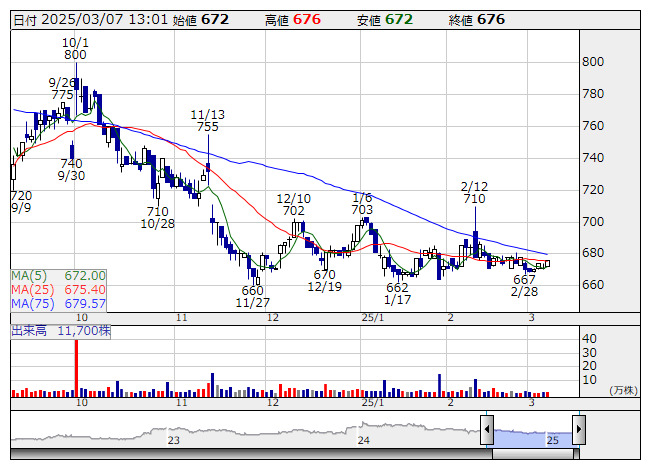
Task: Click the 720 9/9 label
Action: (x=21, y=201)
